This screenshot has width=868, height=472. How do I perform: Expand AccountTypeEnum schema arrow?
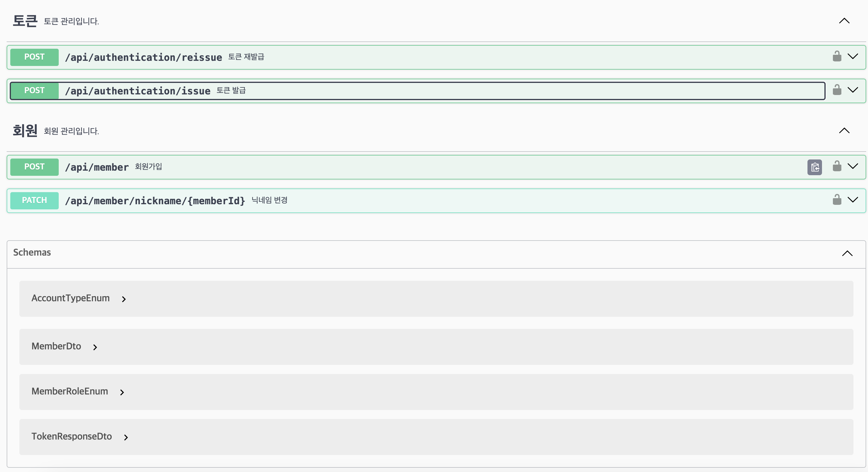(x=124, y=299)
